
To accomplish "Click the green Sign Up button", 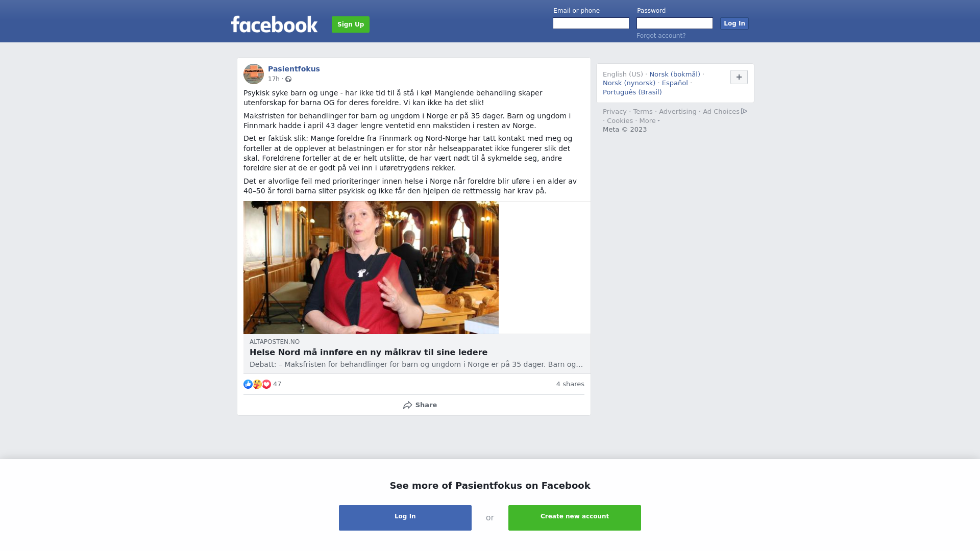I will pyautogui.click(x=351, y=24).
